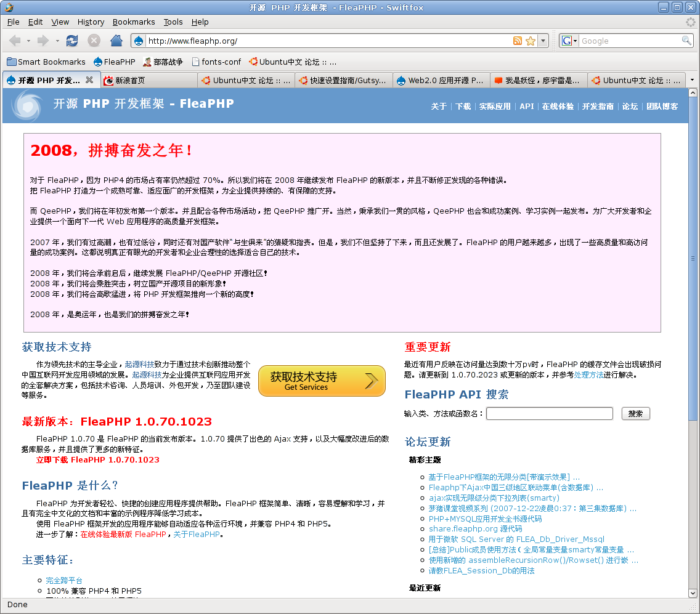This screenshot has height=614, width=700.
Task: Click into the URL address field
Action: pos(328,41)
